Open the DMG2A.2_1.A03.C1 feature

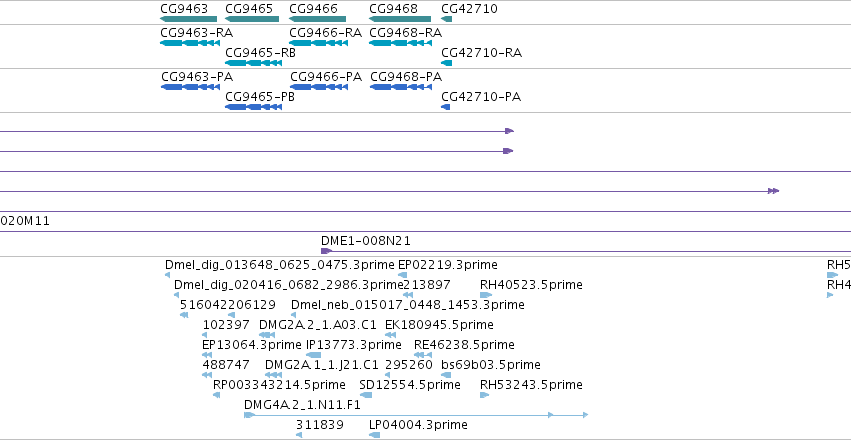click(267, 335)
